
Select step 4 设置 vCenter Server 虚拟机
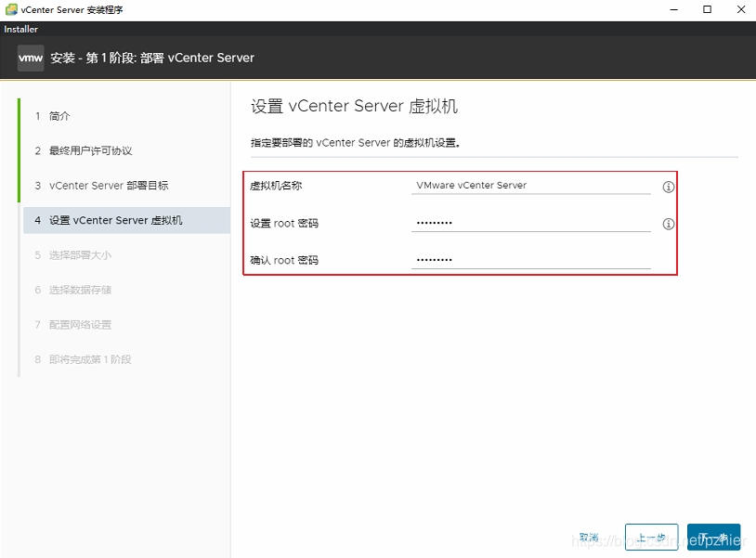point(126,220)
